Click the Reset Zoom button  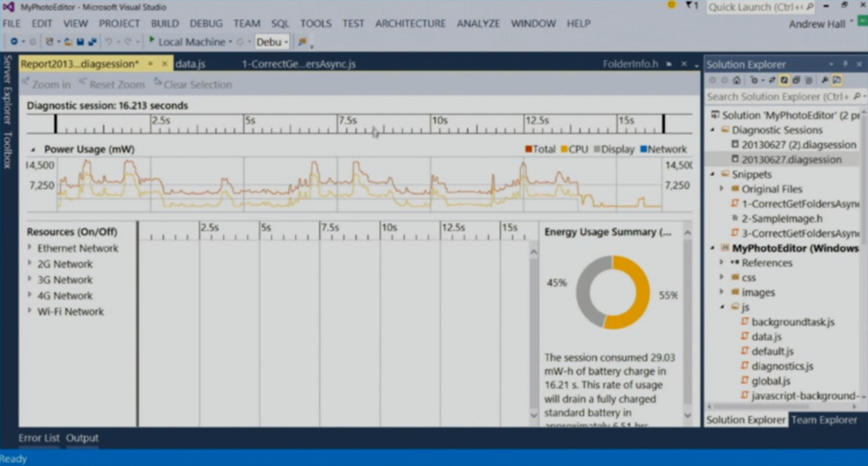click(112, 84)
